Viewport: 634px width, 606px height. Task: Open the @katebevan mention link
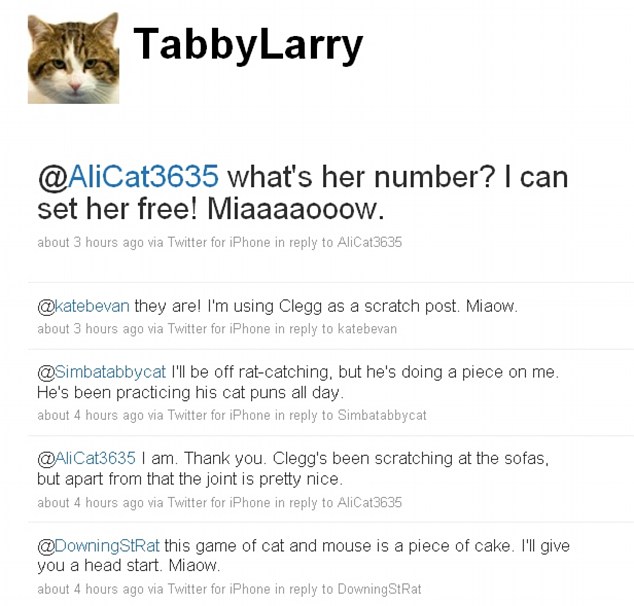pyautogui.click(x=84, y=306)
